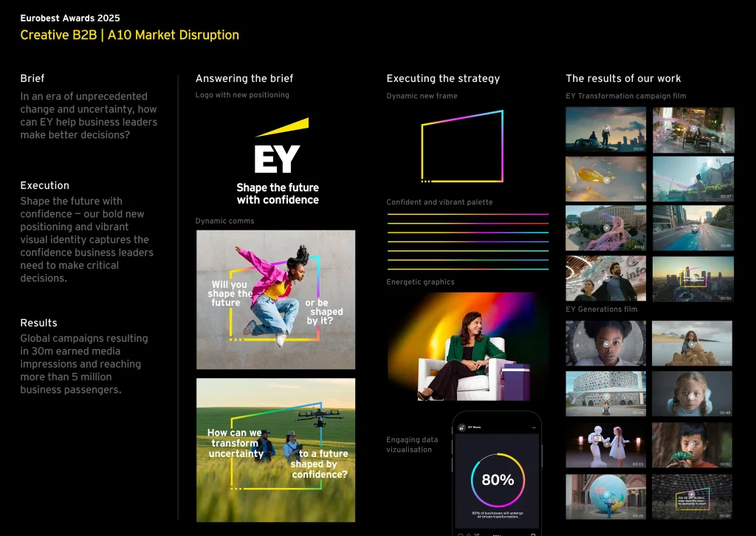756x536 pixels.
Task: Play the 00:02 skyline car film clip
Action: click(605, 130)
